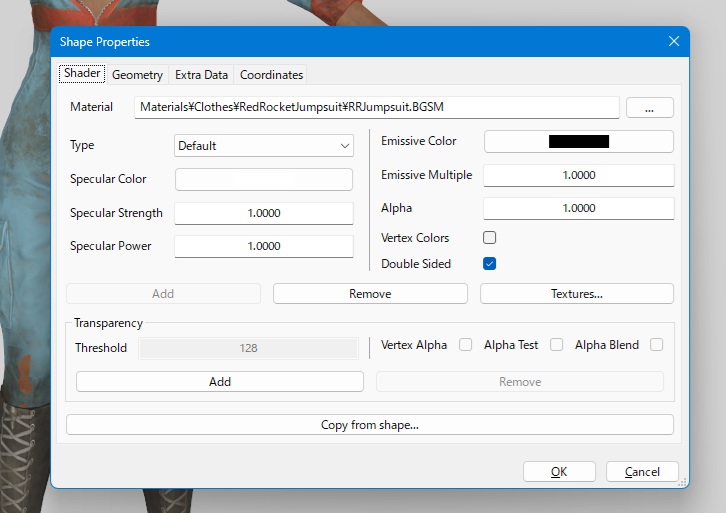Click the material browse '...' button
The width and height of the screenshot is (726, 513).
[x=649, y=107]
